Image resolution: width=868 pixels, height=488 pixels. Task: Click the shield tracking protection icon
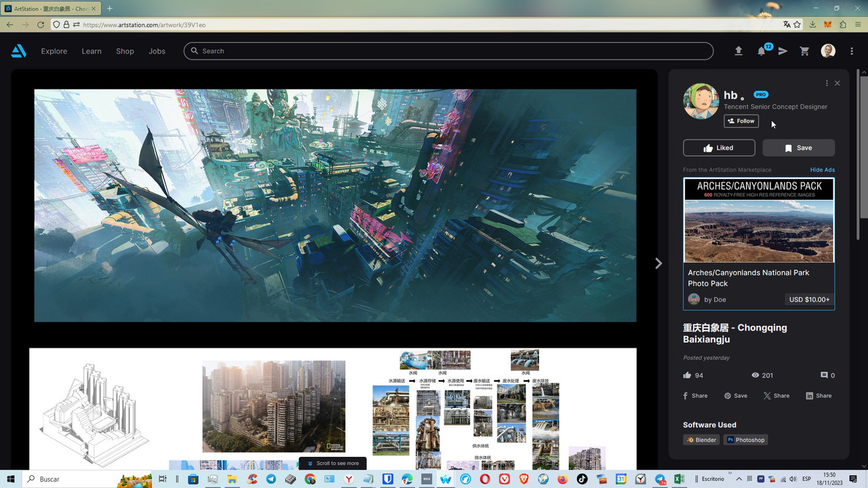pos(57,24)
